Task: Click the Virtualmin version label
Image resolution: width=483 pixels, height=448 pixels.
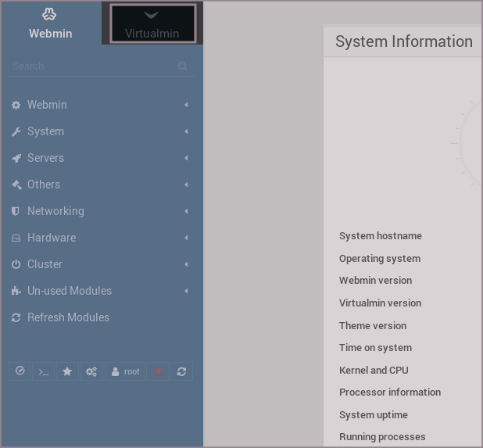Action: click(380, 303)
